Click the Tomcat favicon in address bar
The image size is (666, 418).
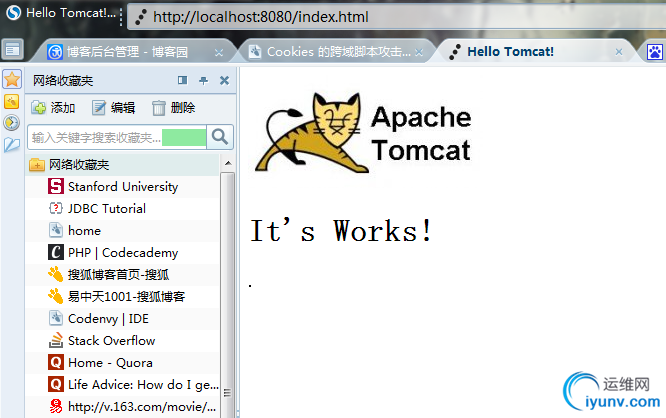pyautogui.click(x=141, y=17)
